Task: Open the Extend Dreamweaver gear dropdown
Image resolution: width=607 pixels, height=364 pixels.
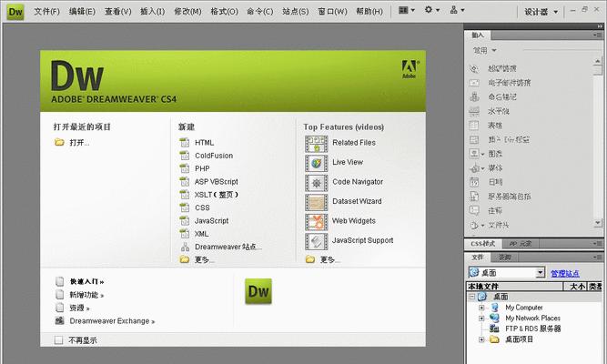Action: click(x=431, y=10)
